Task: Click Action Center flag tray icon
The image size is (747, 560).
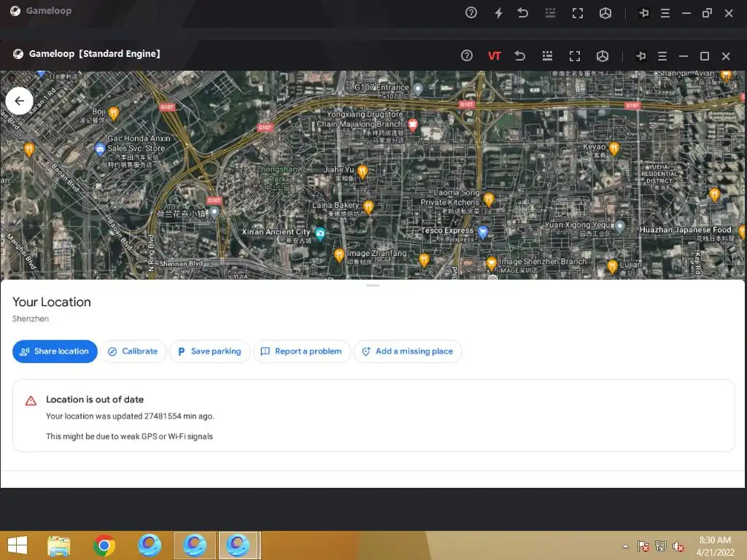Action: (x=643, y=546)
